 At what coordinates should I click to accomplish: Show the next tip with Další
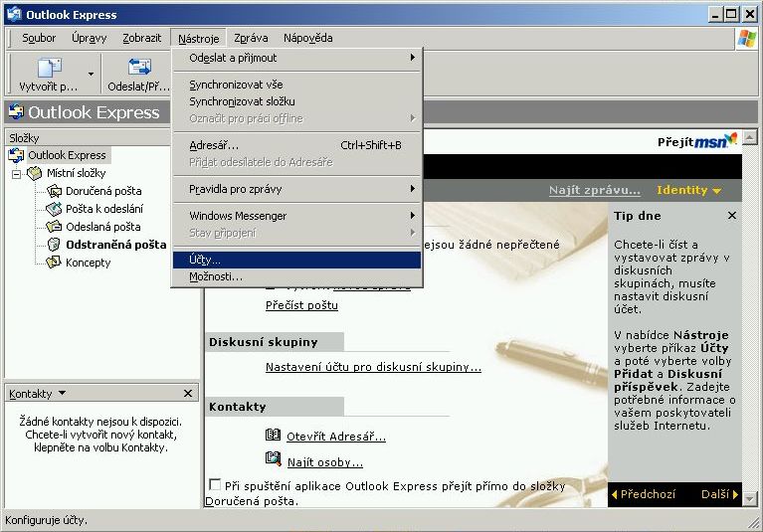720,494
